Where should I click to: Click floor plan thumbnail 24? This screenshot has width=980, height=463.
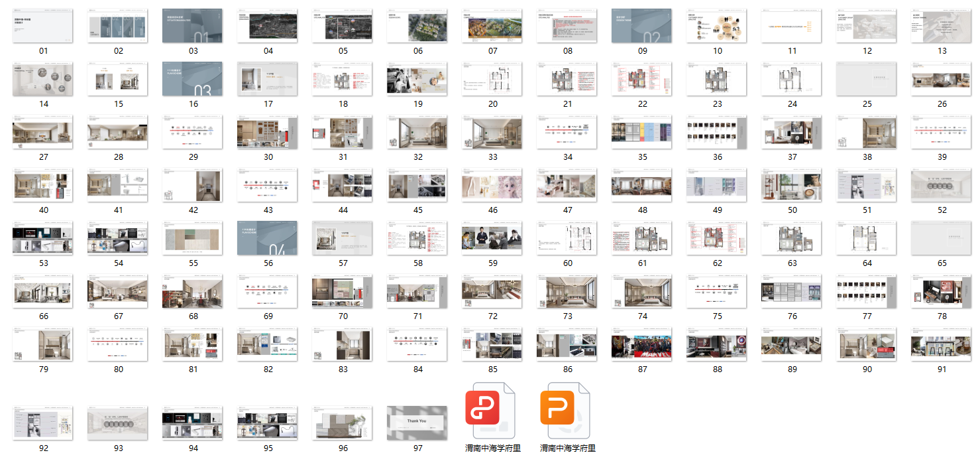point(792,79)
